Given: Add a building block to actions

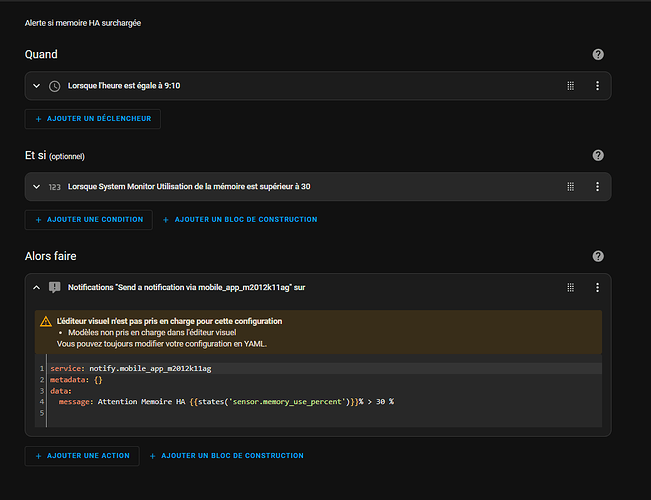Looking at the screenshot, I should [226, 455].
